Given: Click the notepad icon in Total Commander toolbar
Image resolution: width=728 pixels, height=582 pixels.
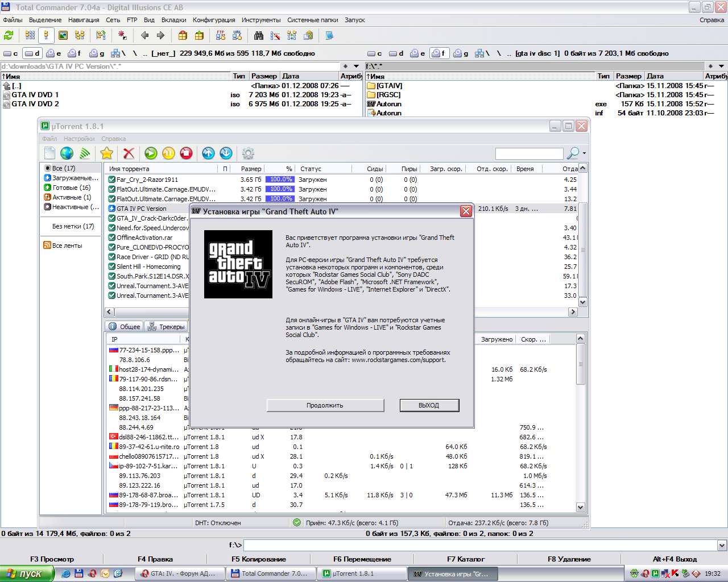Looking at the screenshot, I should pos(329,35).
